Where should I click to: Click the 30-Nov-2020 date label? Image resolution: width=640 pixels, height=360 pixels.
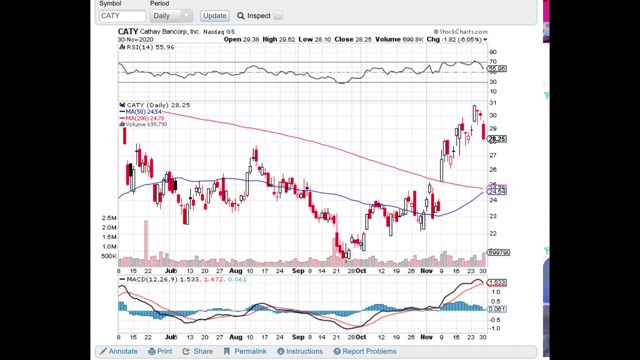[136, 40]
